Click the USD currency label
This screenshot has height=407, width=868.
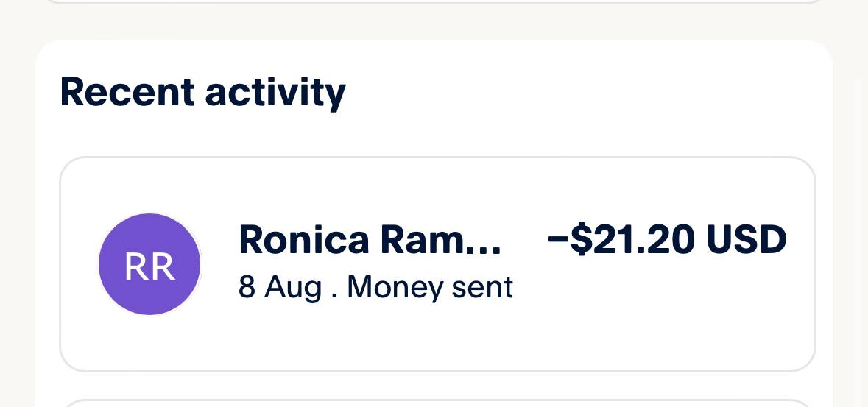tap(746, 240)
